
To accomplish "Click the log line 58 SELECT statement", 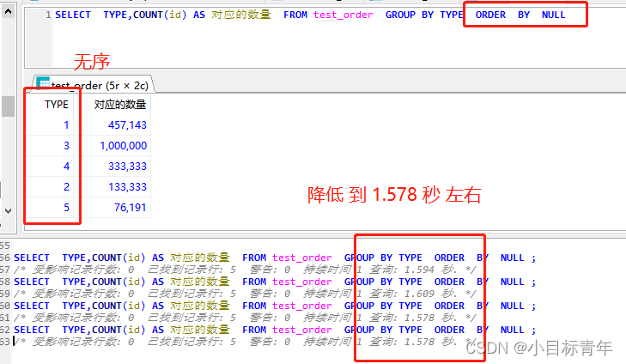I will pyautogui.click(x=275, y=282).
